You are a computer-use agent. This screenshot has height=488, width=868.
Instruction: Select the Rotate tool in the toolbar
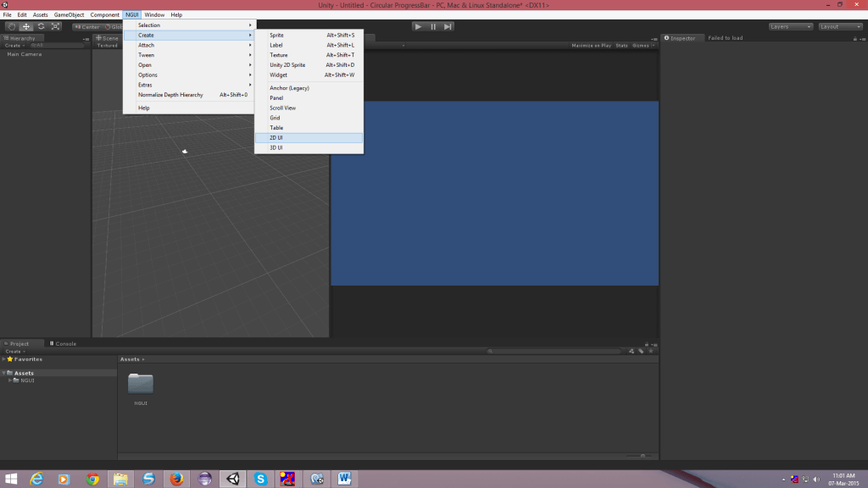click(x=41, y=26)
